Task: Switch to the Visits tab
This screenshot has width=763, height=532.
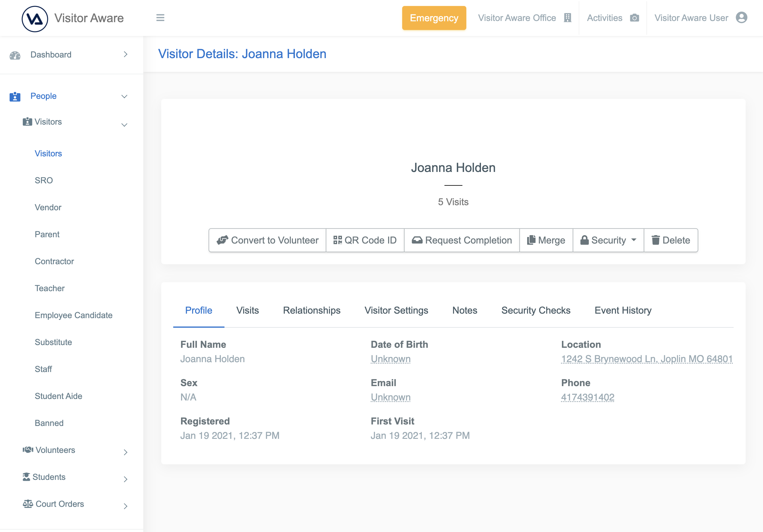Action: pyautogui.click(x=247, y=310)
